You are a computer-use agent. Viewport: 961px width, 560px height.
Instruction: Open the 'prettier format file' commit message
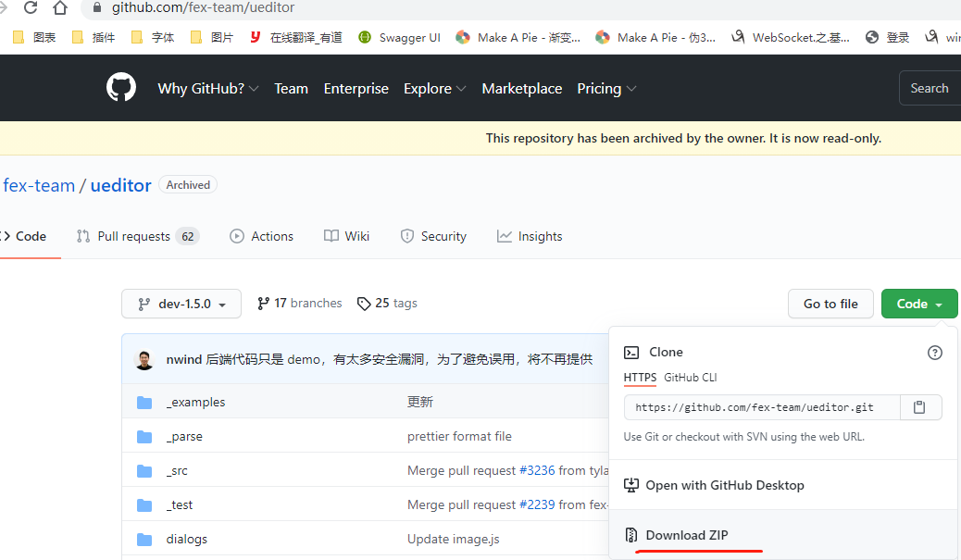459,436
